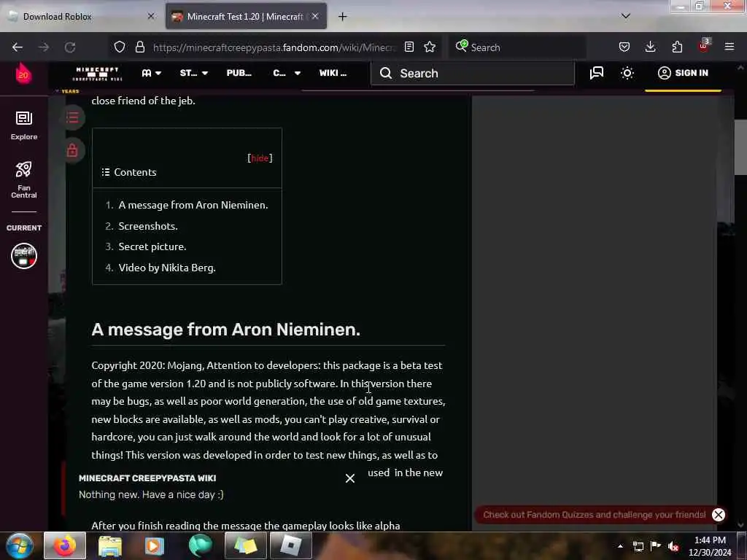Close the Minecraft Test 1.20 tab
Screen dimensions: 747x560
pyautogui.click(x=315, y=16)
